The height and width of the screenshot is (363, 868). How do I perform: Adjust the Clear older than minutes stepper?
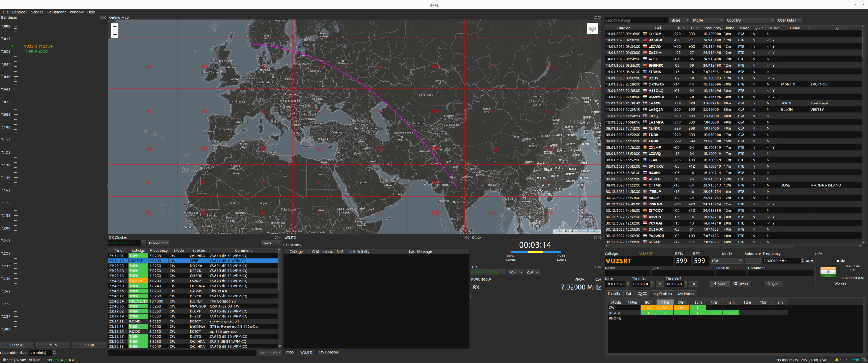54,353
